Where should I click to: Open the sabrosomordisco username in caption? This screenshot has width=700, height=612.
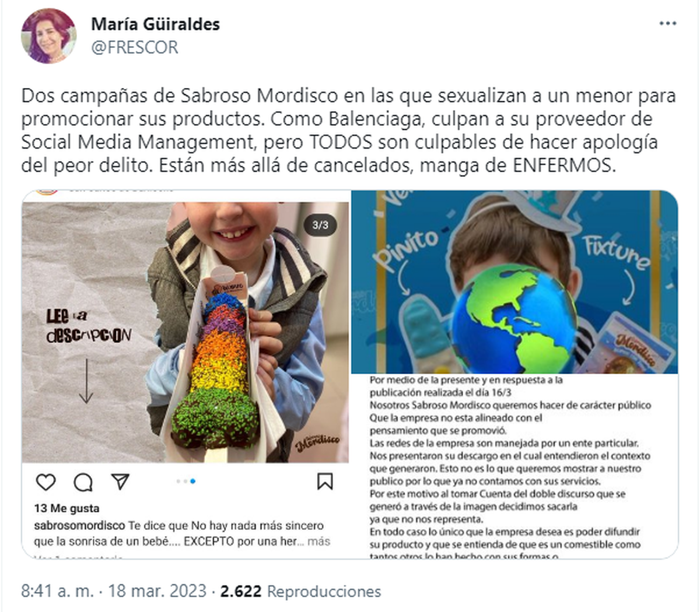click(x=79, y=525)
